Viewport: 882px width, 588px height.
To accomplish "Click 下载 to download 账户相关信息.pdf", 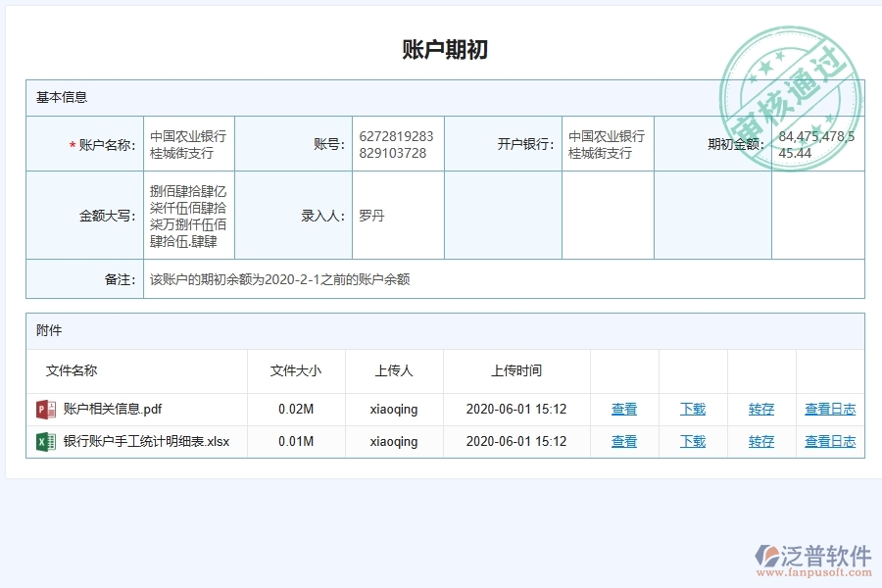I will [x=692, y=409].
